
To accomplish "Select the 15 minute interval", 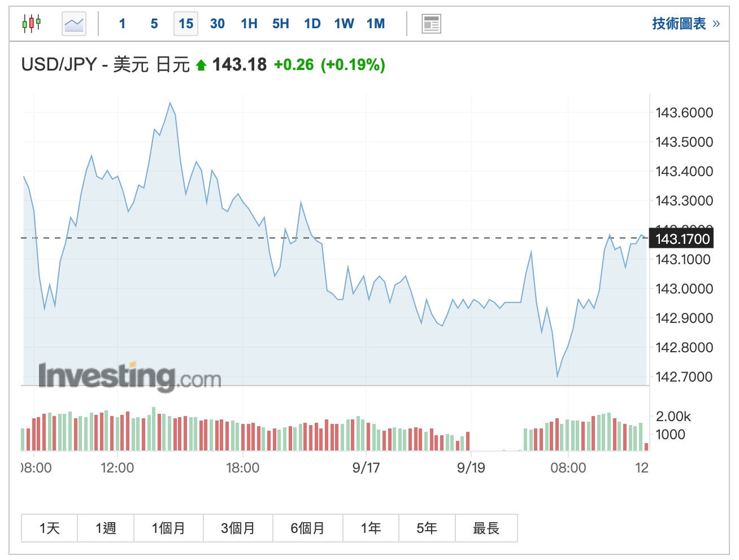I will click(x=186, y=24).
